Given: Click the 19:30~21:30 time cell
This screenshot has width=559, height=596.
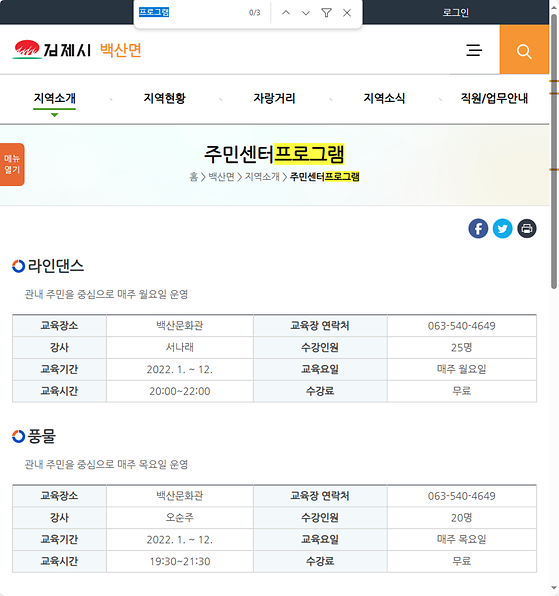Looking at the screenshot, I should [x=180, y=561].
